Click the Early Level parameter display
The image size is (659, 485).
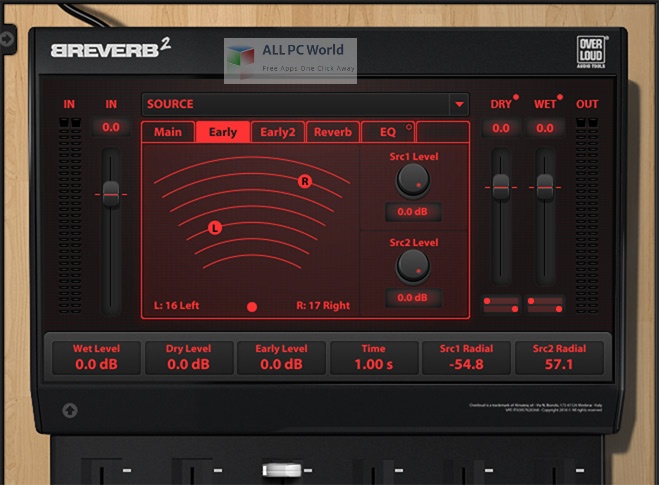pyautogui.click(x=281, y=358)
